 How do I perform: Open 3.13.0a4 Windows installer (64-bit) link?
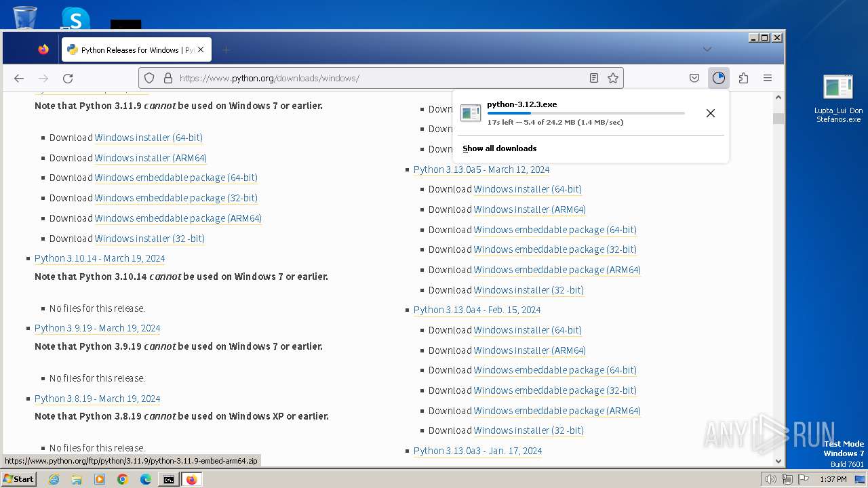pos(528,330)
